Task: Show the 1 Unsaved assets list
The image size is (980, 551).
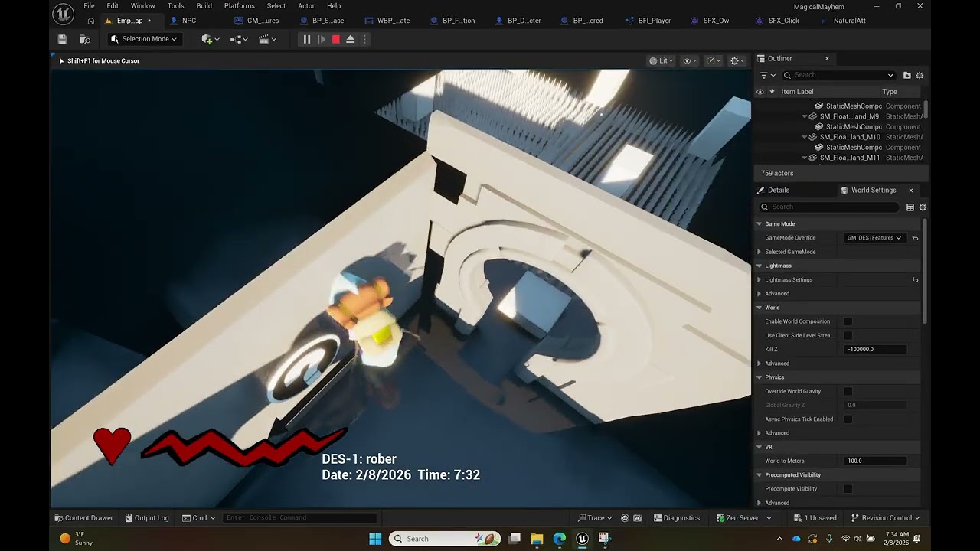Action: (x=815, y=518)
